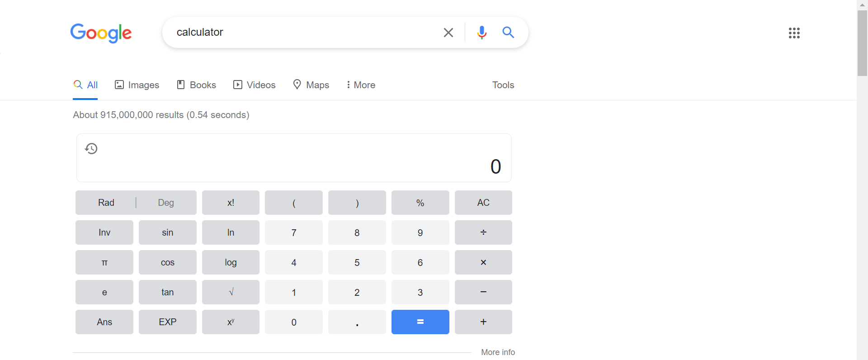Click inside the calculator search field
Viewport: 868px width, 360px height.
303,33
